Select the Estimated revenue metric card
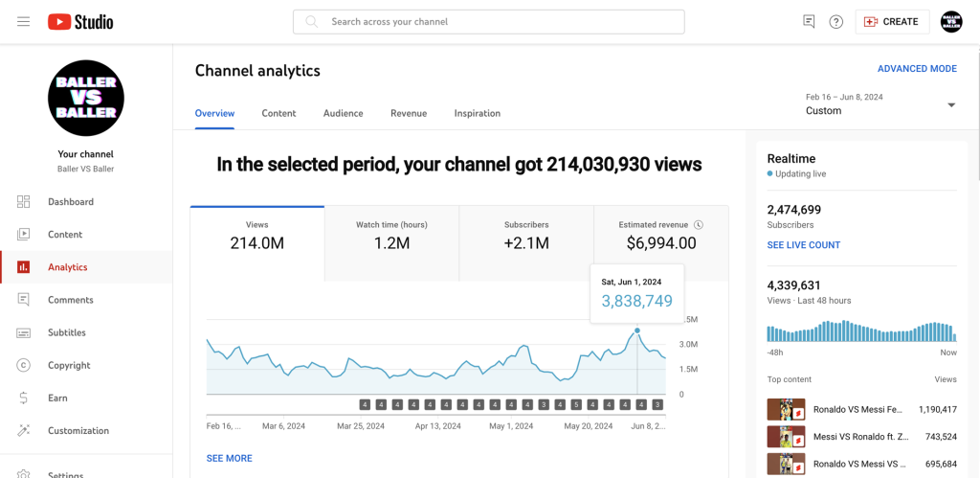 click(661, 243)
